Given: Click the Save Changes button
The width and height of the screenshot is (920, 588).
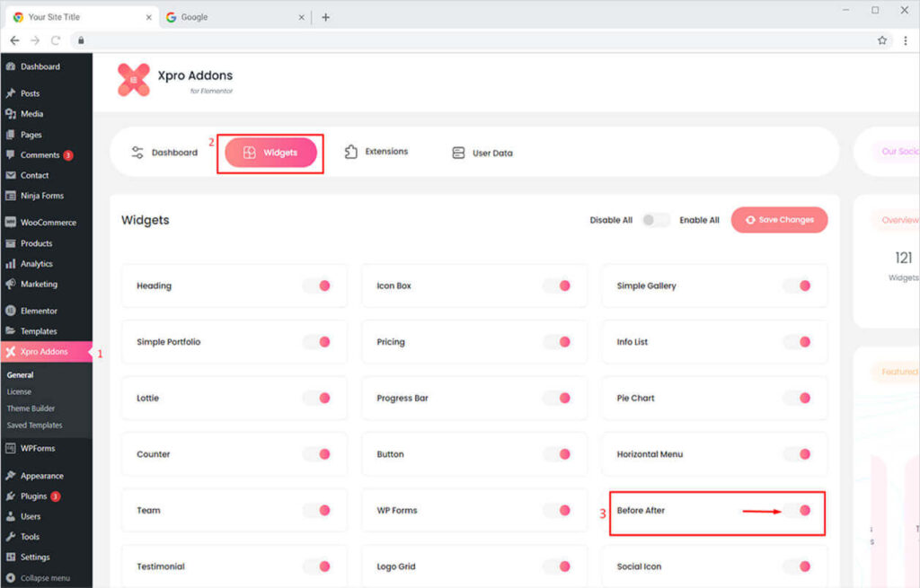Looking at the screenshot, I should 779,220.
